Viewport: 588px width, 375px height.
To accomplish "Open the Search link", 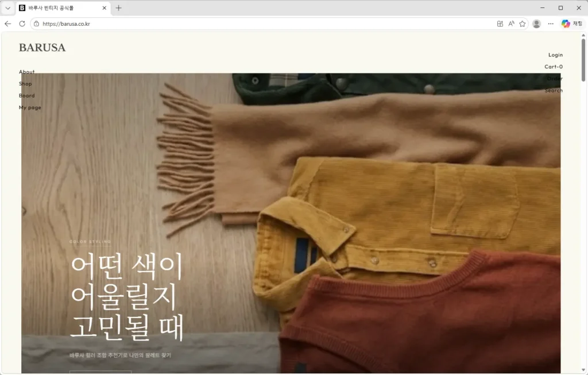I will (x=554, y=90).
